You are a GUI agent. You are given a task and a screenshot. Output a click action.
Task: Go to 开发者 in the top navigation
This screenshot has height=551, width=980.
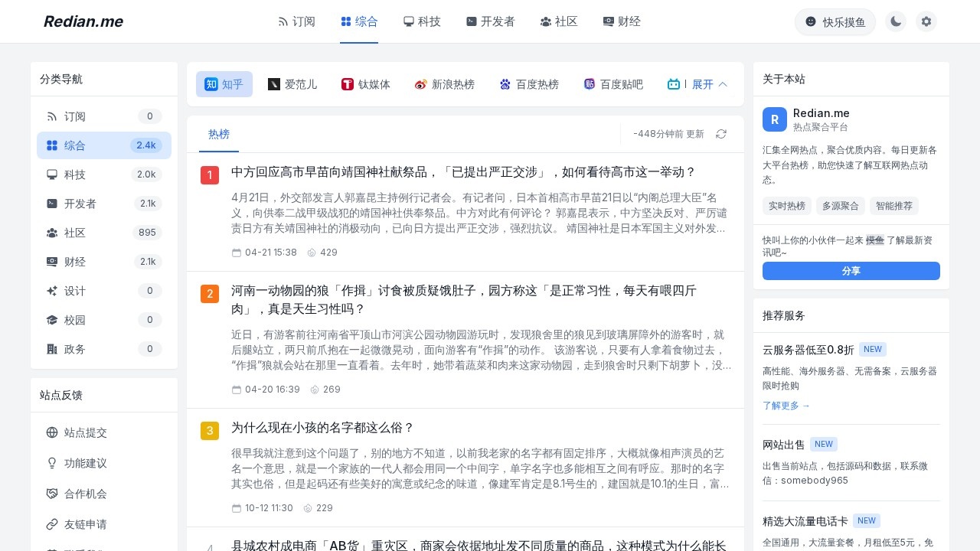tap(490, 21)
